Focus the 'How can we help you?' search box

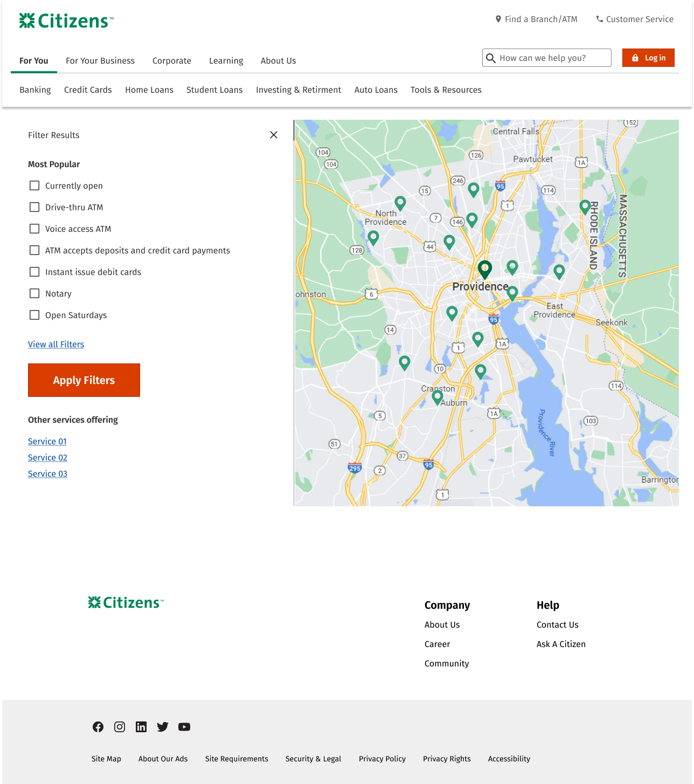pyautogui.click(x=552, y=58)
